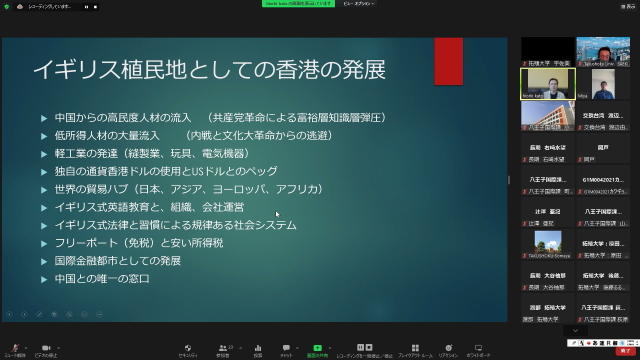Open slide show more-options icon
Screen dimensions: 640x360
[99, 314]
